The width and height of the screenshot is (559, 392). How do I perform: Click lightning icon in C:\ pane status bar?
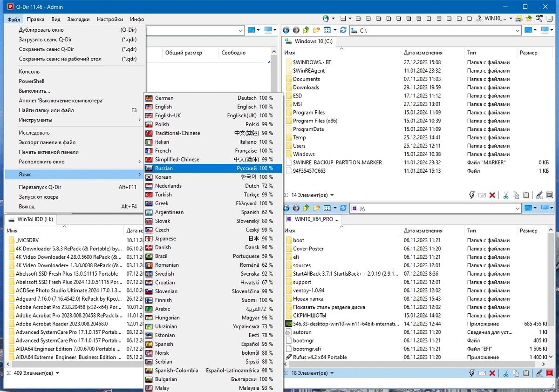point(472,195)
